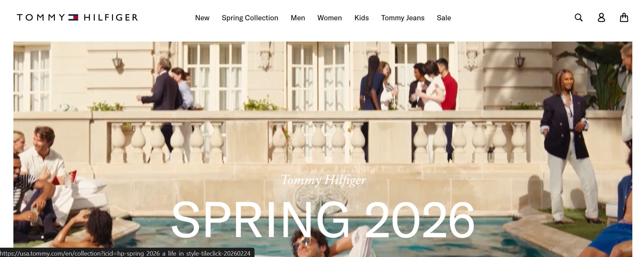Open the New menu item
Image resolution: width=644 pixels, height=257 pixels.
point(202,18)
